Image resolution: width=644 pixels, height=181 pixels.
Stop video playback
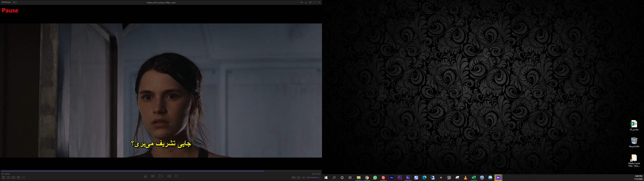[176, 176]
